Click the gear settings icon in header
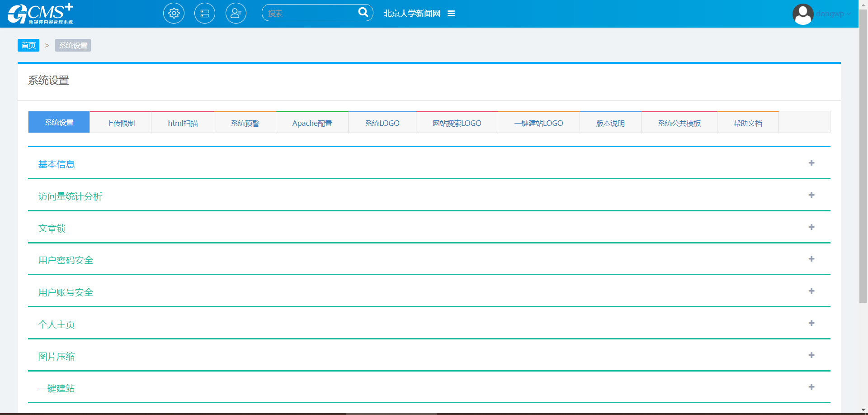This screenshot has height=415, width=868. 174,14
